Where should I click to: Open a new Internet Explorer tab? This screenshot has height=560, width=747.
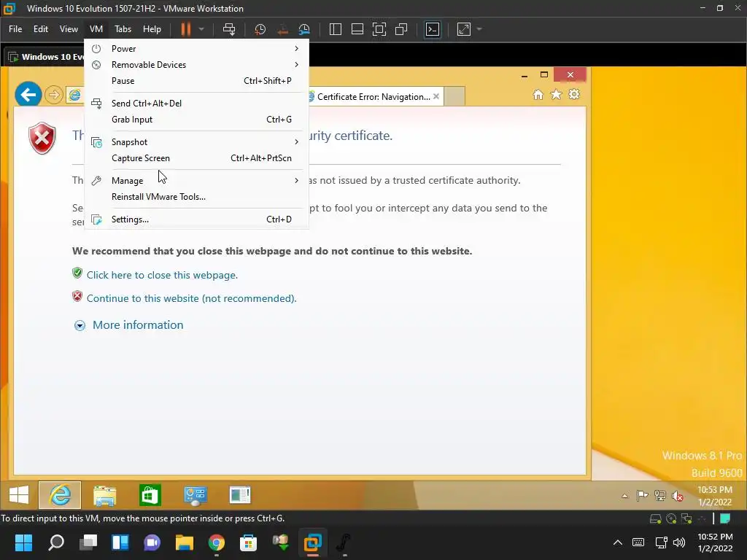455,97
